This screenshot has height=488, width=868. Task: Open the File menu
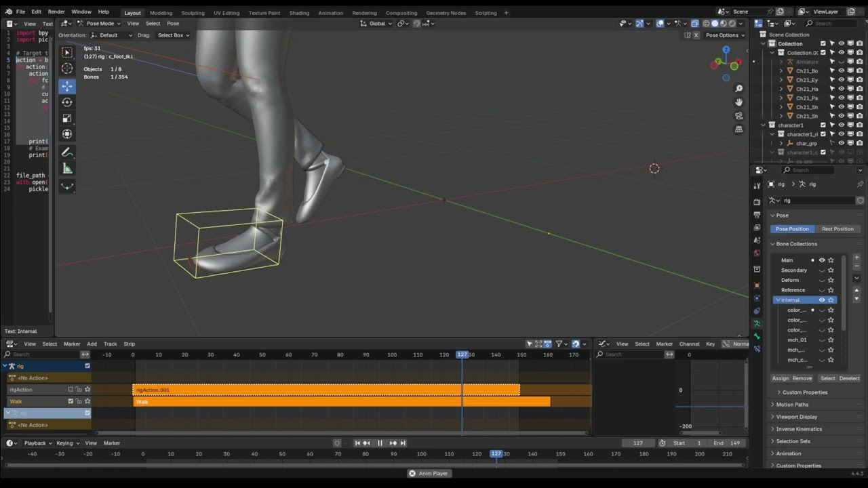[x=20, y=12]
